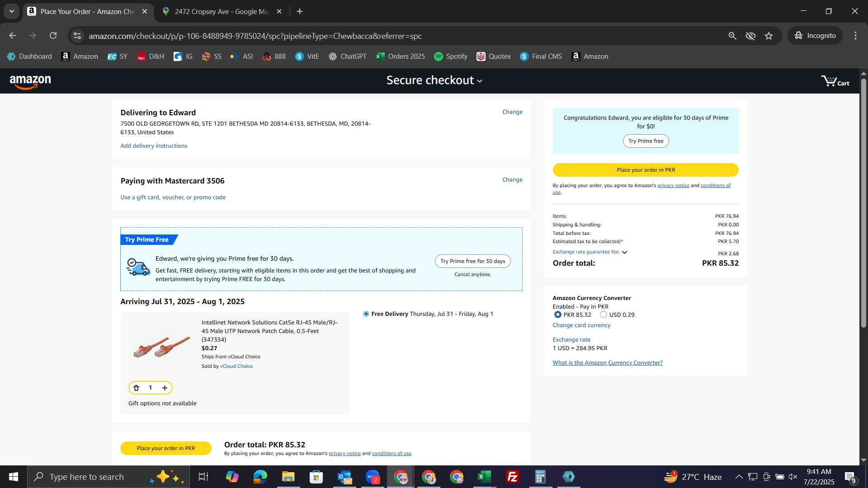Change the Mastercard payment method
This screenshot has height=488, width=868.
pyautogui.click(x=512, y=180)
